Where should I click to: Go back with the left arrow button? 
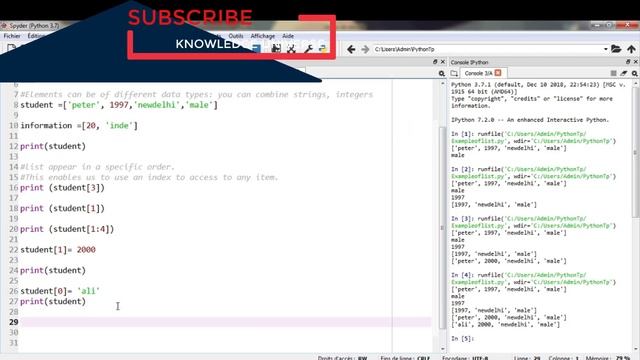click(x=351, y=49)
